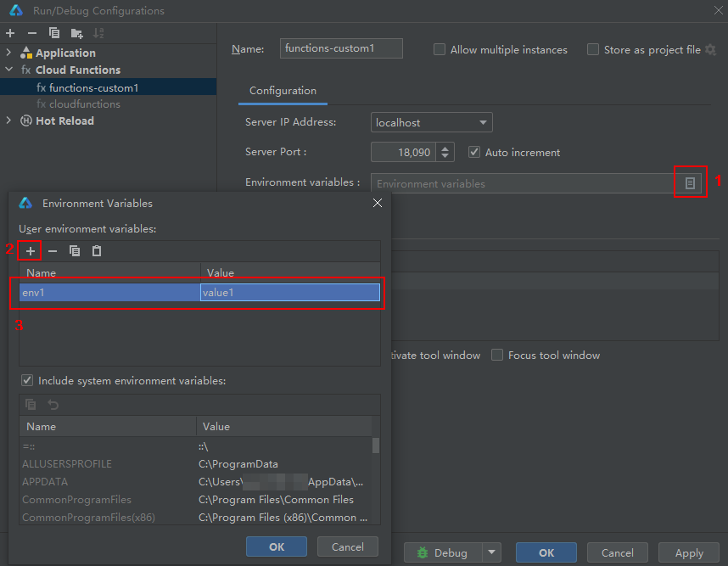Image resolution: width=728 pixels, height=566 pixels.
Task: Click the add new configuration plus icon
Action: 10,33
